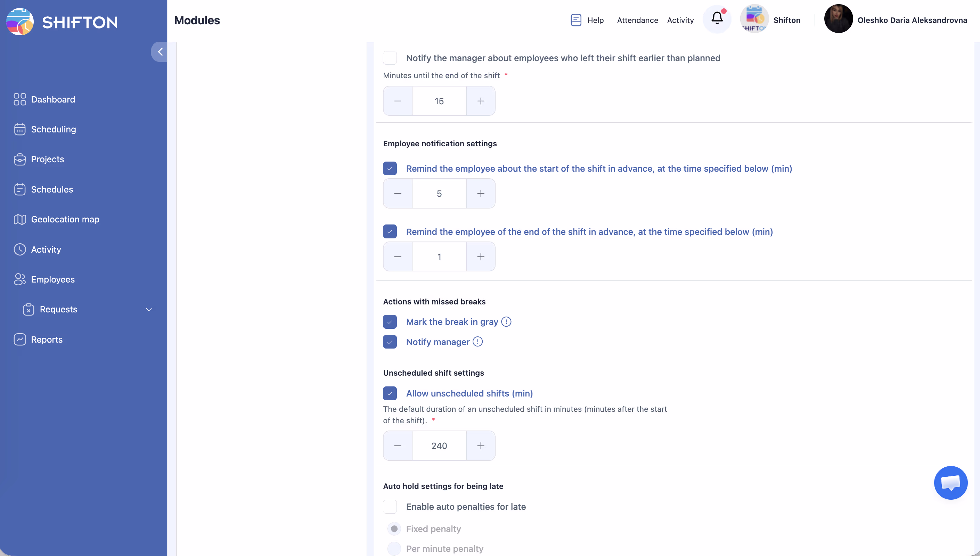Select the Per minute penalty radio button
This screenshot has width=980, height=556.
coord(394,549)
